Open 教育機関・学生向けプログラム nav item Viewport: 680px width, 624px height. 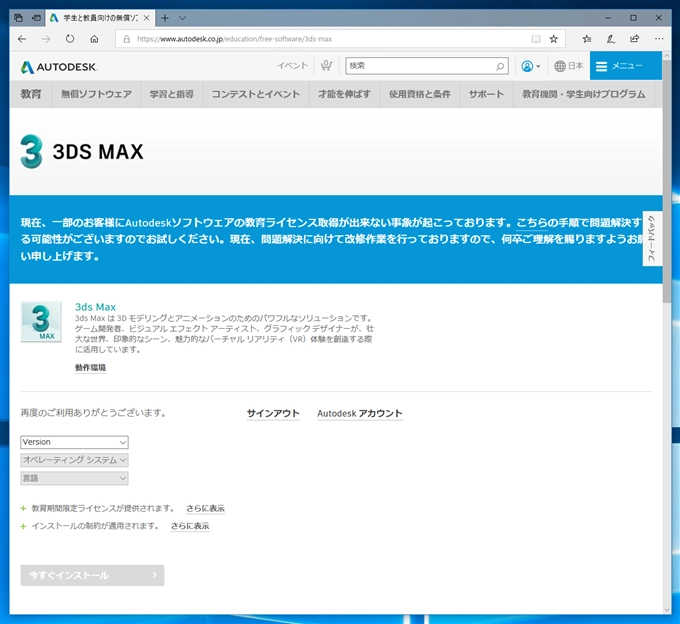click(584, 94)
